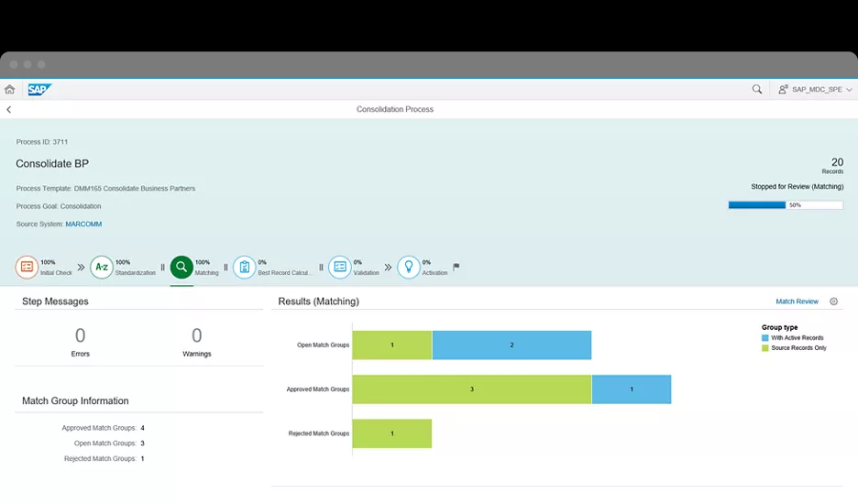Click the Step Messages heading
This screenshot has height=504, width=858.
pos(55,301)
